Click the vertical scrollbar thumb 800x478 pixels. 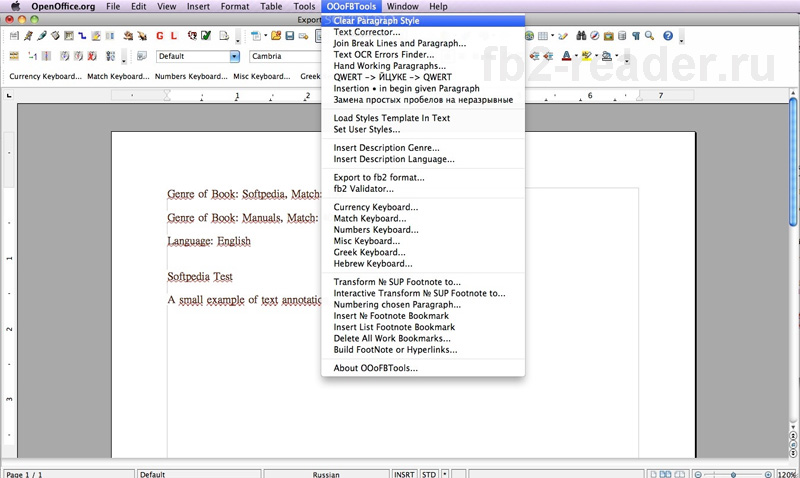pyautogui.click(x=793, y=161)
